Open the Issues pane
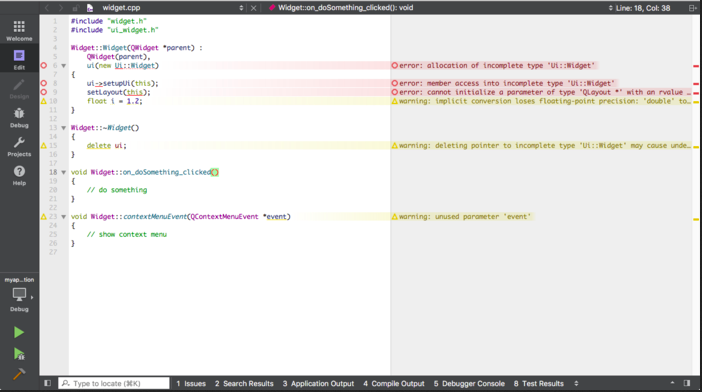 191,383
